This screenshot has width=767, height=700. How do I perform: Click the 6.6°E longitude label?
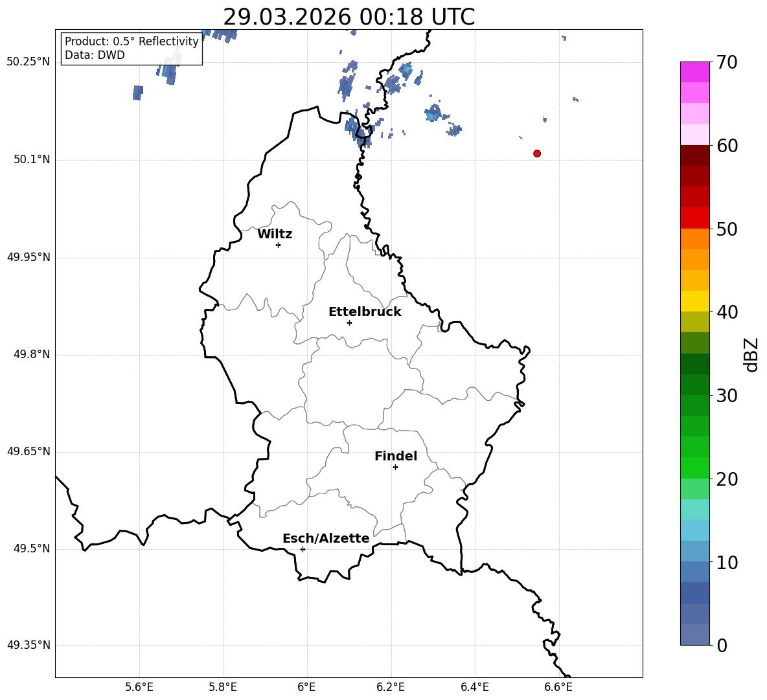(x=558, y=687)
